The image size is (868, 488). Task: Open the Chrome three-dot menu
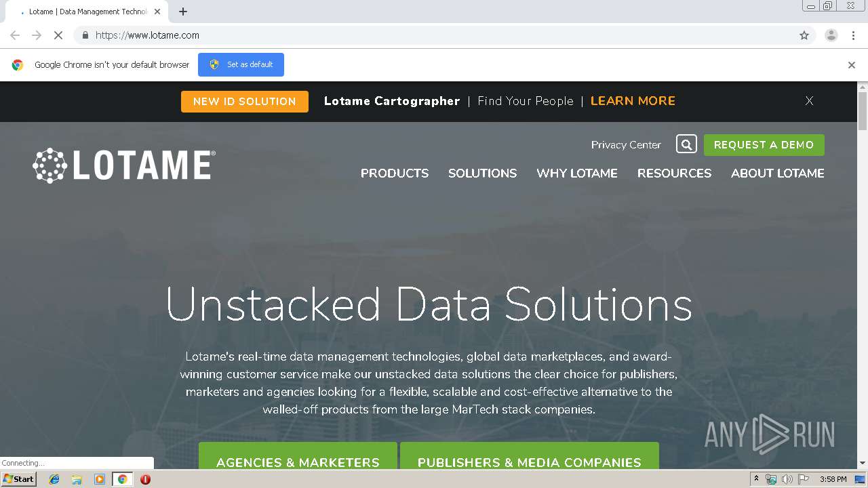[x=853, y=35]
